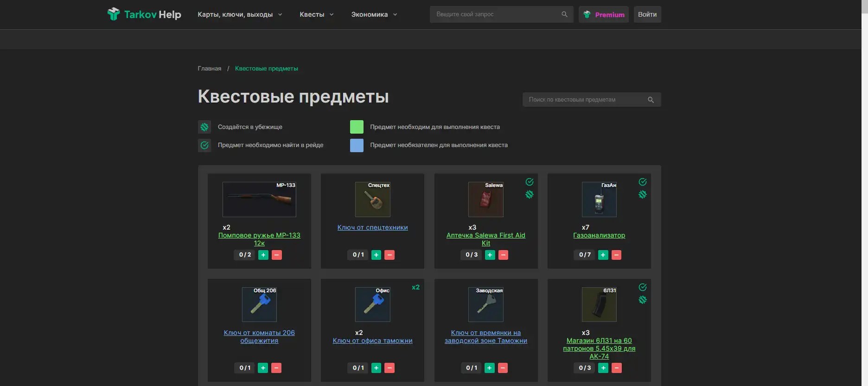868x386 pixels.
Task: Click the magnifier icon in quest items search
Action: [651, 100]
